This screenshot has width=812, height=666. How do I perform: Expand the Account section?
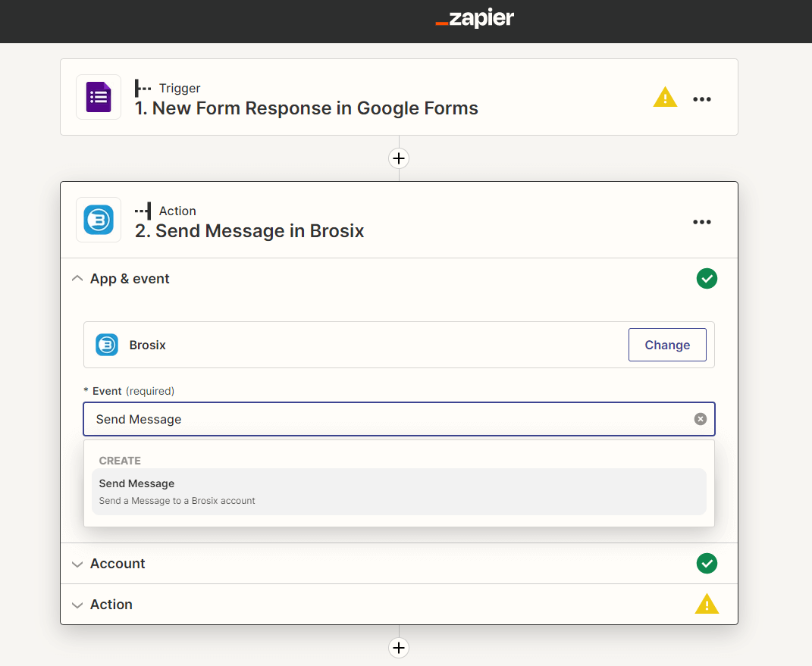click(x=77, y=564)
